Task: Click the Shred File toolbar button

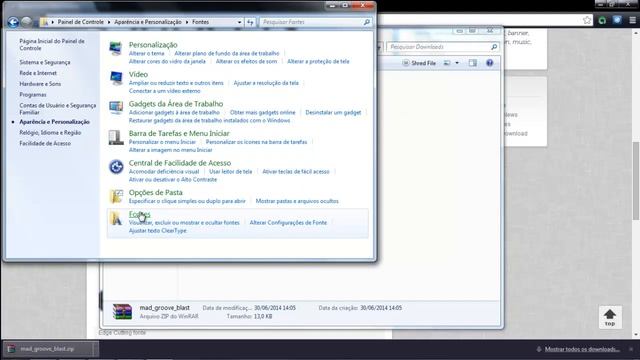Action: coord(419,63)
